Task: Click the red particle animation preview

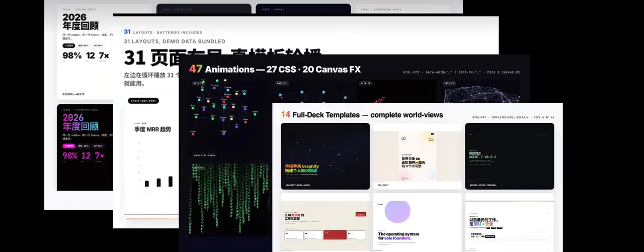Action: tap(397, 91)
